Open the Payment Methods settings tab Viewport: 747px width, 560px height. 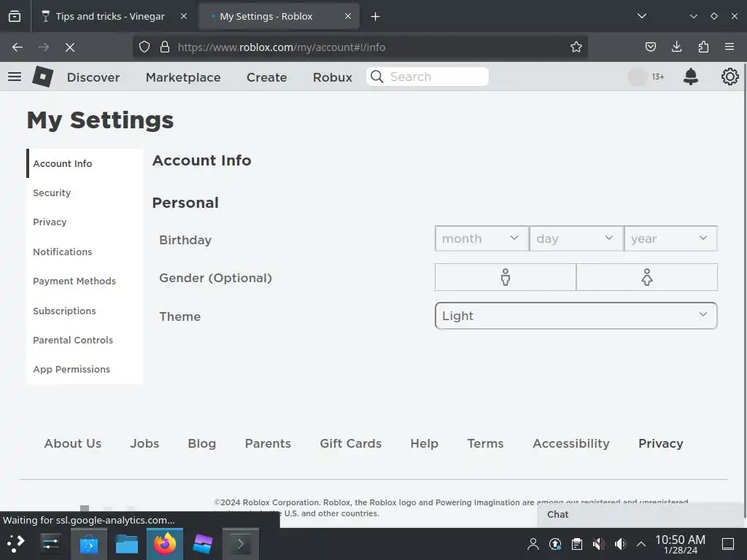(85, 281)
